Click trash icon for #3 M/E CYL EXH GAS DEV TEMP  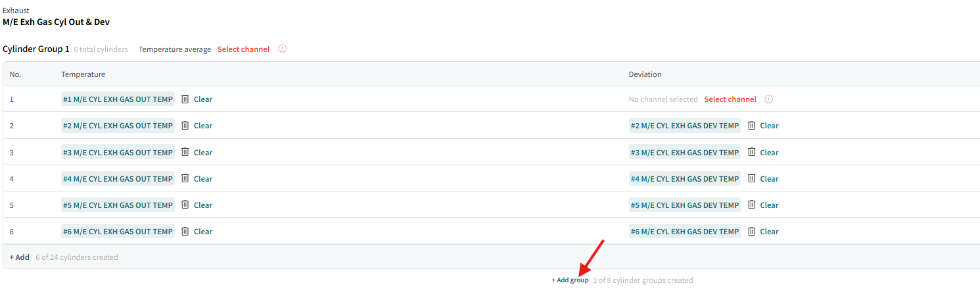751,152
